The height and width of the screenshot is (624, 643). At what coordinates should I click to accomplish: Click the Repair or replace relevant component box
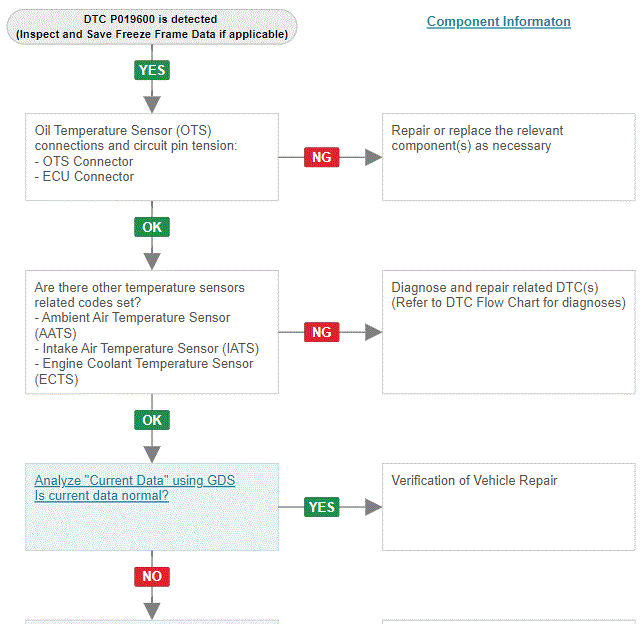(x=509, y=157)
